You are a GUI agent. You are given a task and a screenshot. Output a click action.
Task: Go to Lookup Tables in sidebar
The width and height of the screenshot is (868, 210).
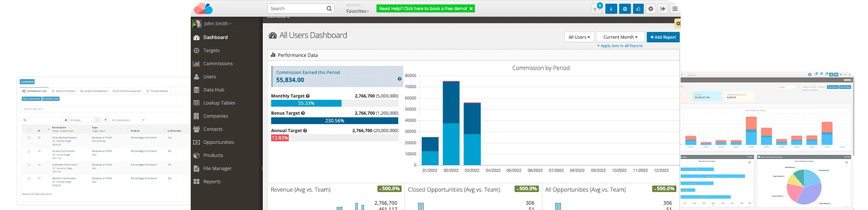point(219,103)
